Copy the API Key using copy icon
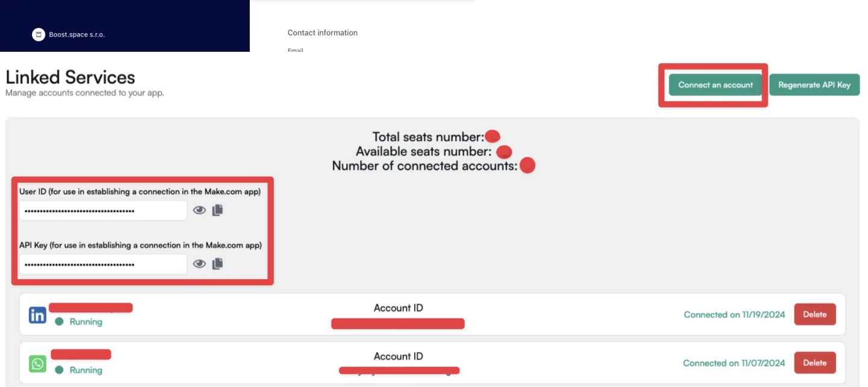Screen dimensions: 868x387 tap(217, 264)
